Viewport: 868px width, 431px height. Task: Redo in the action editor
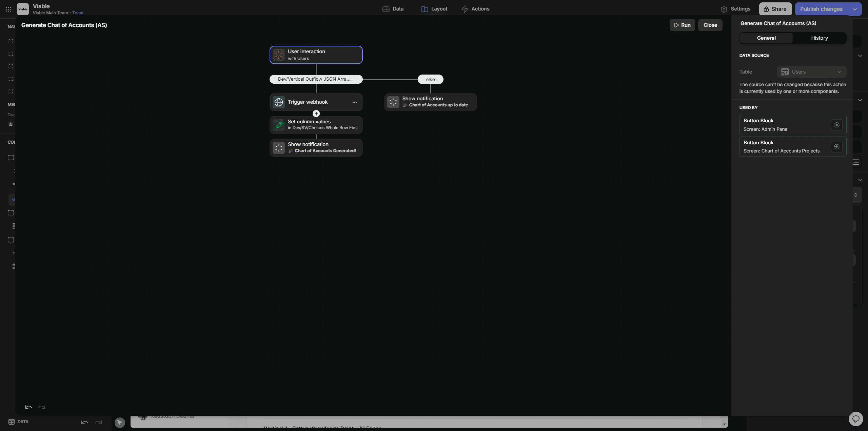pos(42,407)
